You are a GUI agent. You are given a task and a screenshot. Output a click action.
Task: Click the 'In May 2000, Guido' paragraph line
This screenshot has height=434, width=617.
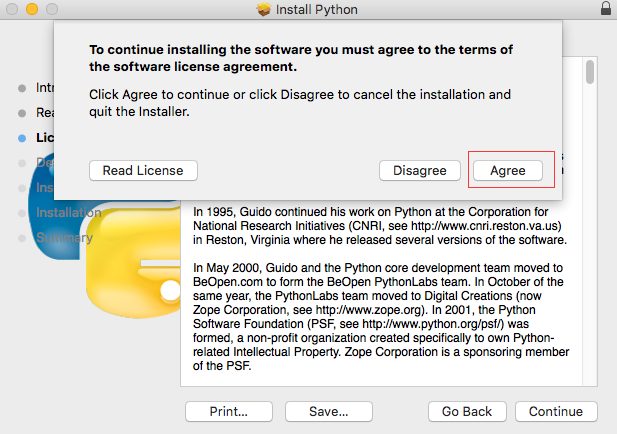378,268
